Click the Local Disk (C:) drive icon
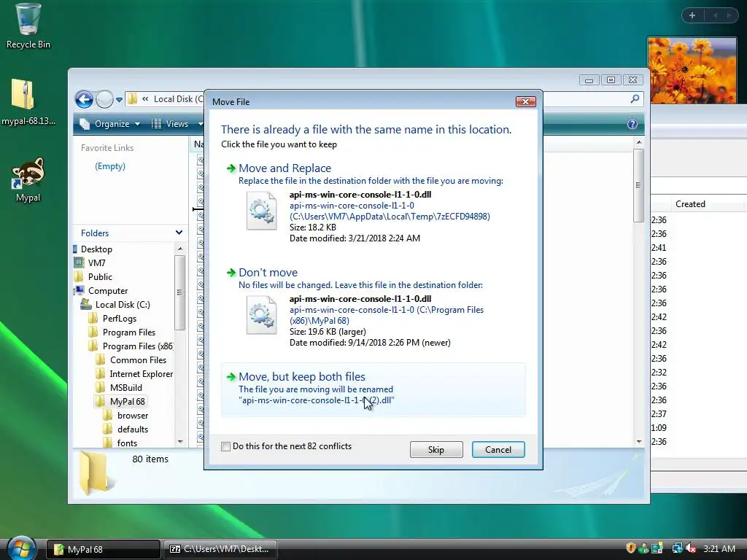The image size is (747, 560). pos(86,304)
